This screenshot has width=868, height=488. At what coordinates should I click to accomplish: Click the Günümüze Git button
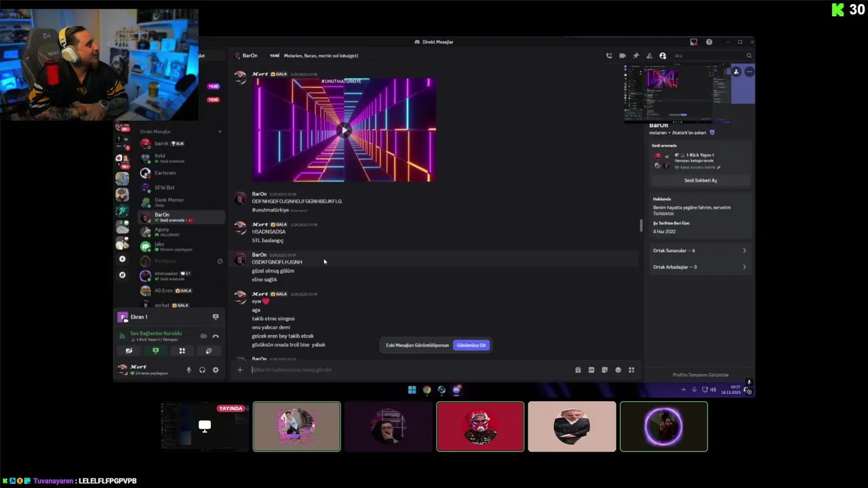471,345
